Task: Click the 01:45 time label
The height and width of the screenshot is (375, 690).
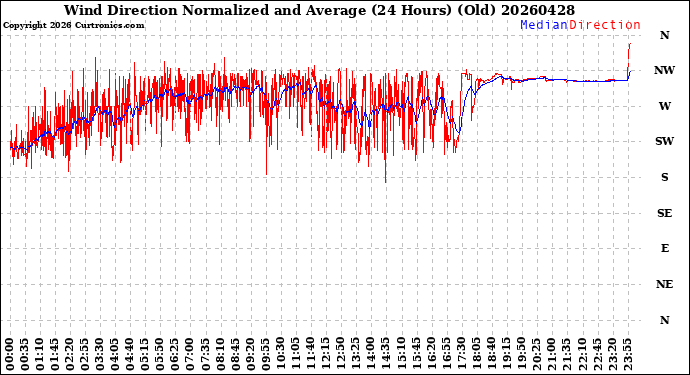Action: [x=55, y=354]
